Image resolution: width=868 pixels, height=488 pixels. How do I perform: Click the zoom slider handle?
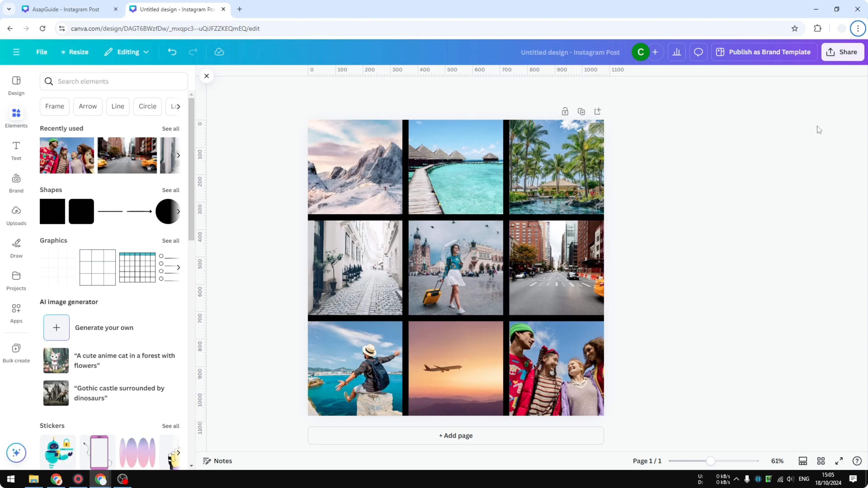pyautogui.click(x=711, y=461)
